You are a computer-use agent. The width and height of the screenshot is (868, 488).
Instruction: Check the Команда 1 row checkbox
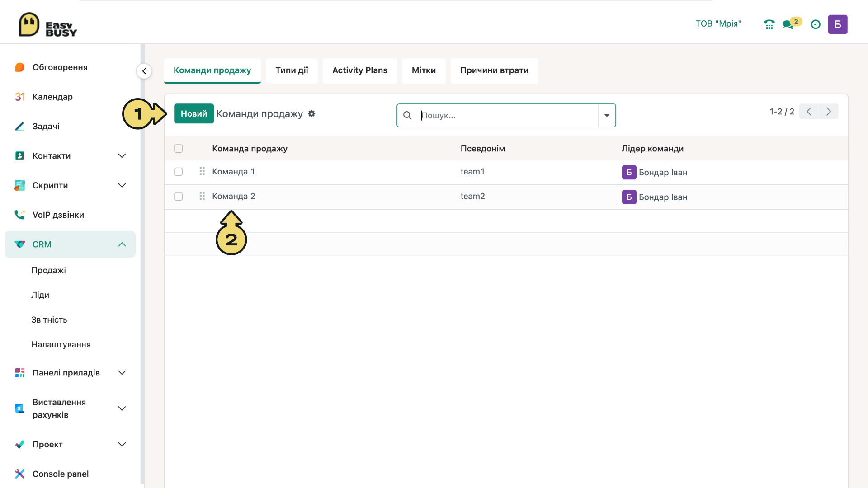click(x=179, y=172)
